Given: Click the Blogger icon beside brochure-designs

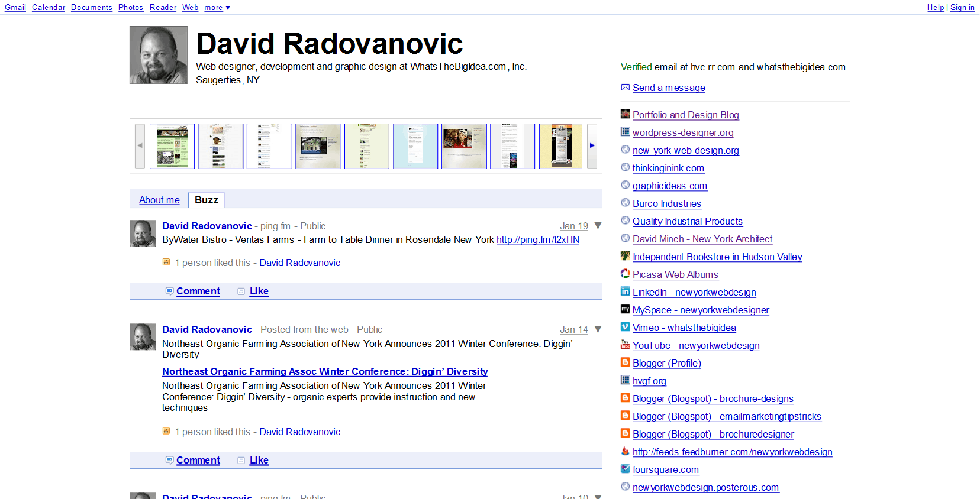Looking at the screenshot, I should pyautogui.click(x=625, y=397).
